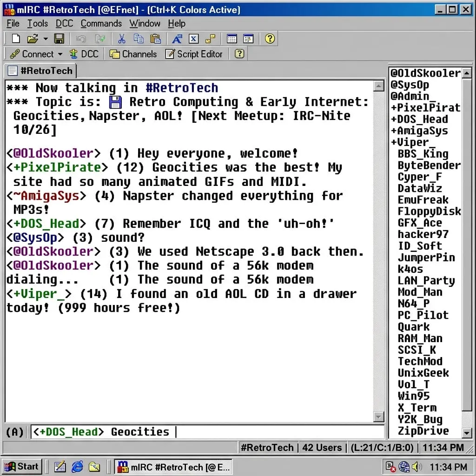
Task: Click the yellow Help question mark icon
Action: (270, 39)
